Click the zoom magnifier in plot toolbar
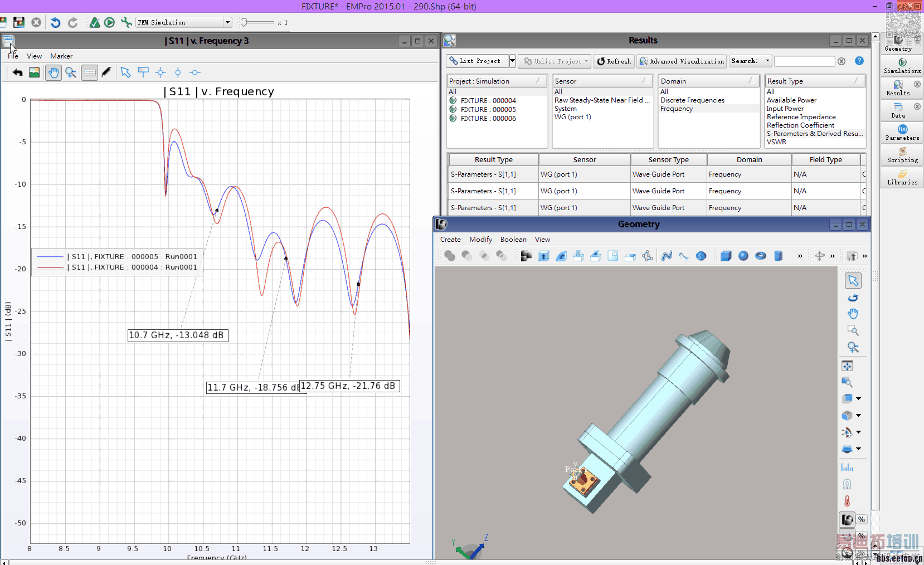 tap(71, 72)
